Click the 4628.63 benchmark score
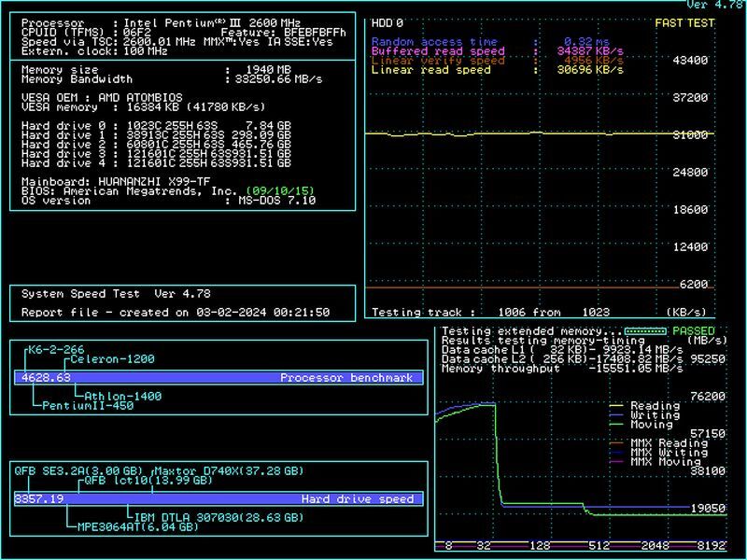Viewport: 747px width, 560px height. pos(46,378)
